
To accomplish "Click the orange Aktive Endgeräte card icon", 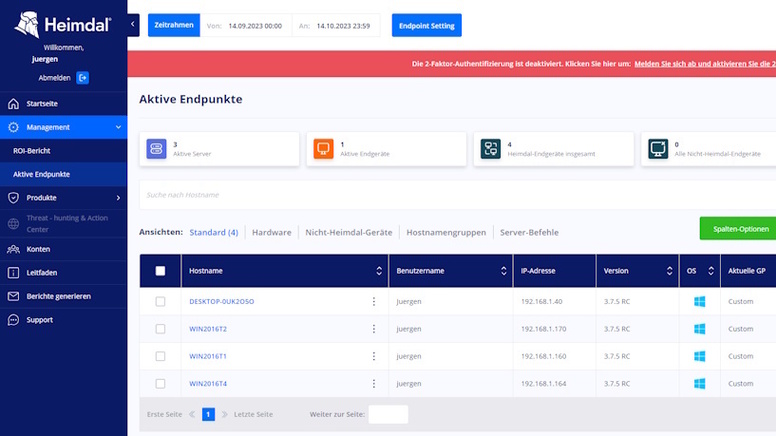I will tap(323, 149).
